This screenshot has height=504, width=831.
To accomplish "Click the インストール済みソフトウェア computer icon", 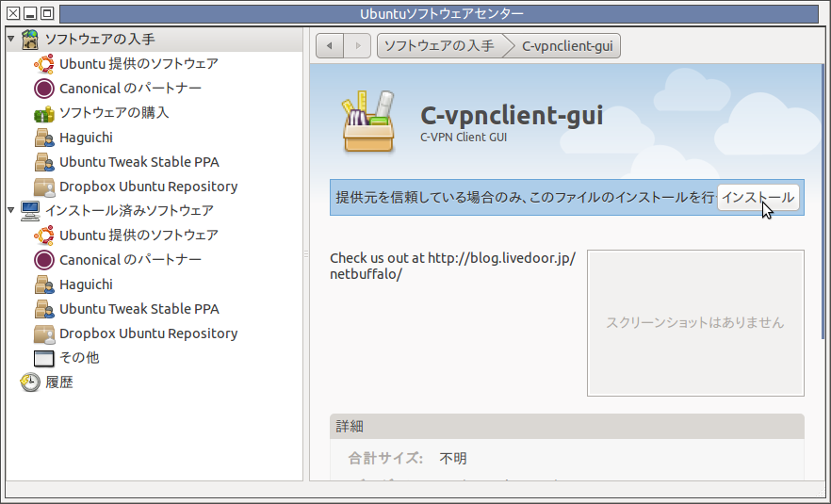I will (30, 211).
